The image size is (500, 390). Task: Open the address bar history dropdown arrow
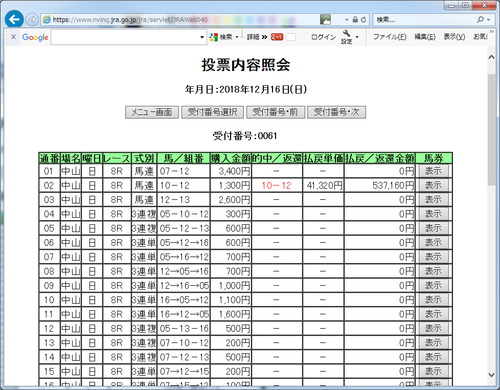(x=347, y=20)
